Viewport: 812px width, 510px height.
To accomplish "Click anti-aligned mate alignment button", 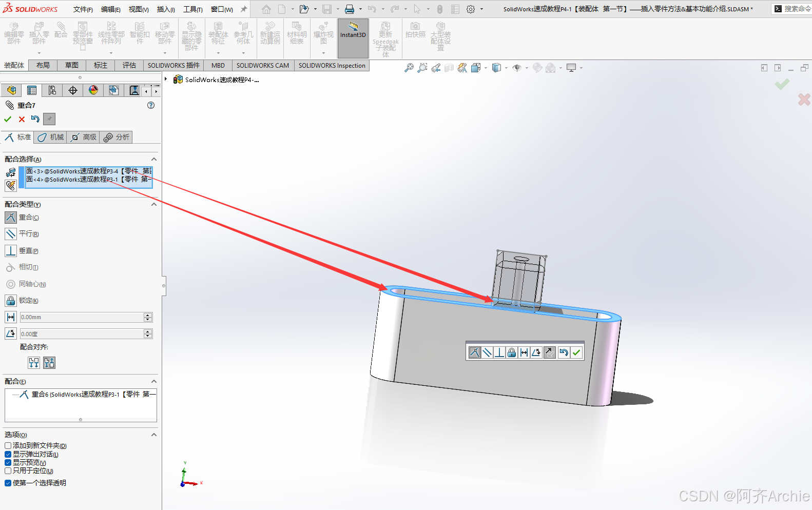I will [49, 363].
